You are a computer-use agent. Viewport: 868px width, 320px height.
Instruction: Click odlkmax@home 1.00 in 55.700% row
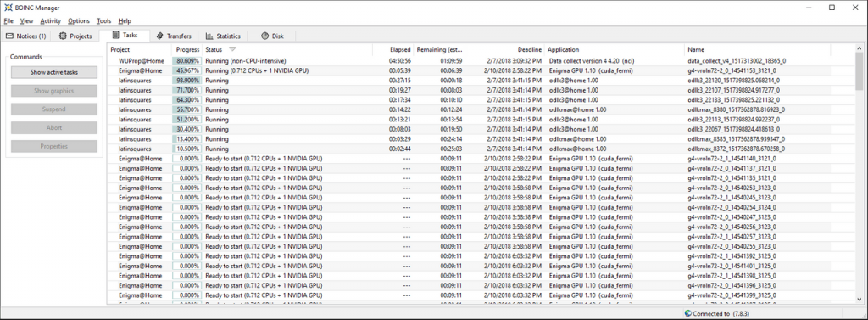click(x=577, y=109)
